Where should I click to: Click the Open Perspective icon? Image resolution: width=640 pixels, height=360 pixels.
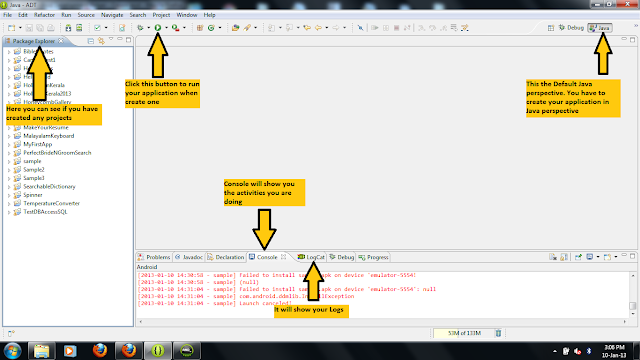[551, 28]
